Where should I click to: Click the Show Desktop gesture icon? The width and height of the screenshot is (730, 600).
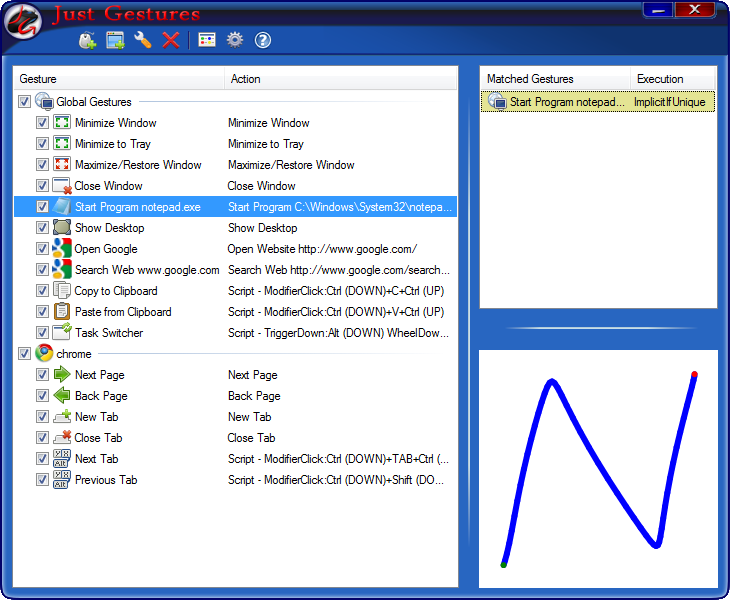[x=61, y=228]
